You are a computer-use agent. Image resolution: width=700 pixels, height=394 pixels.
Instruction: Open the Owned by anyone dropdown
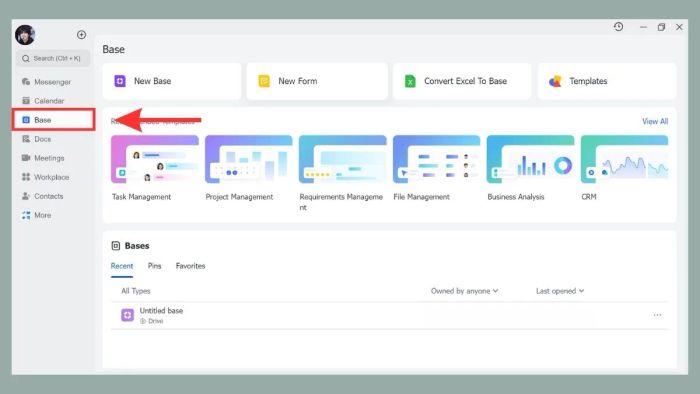click(x=464, y=291)
